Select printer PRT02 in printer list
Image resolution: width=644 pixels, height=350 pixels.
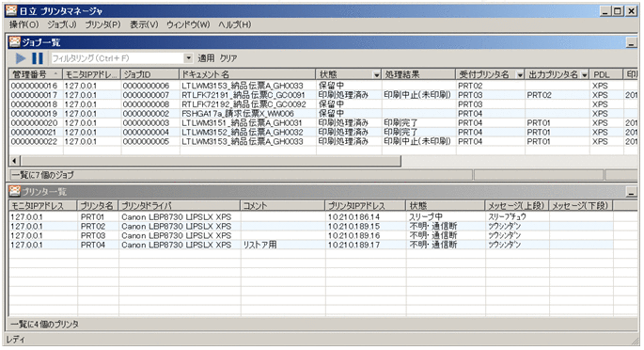coord(323,227)
